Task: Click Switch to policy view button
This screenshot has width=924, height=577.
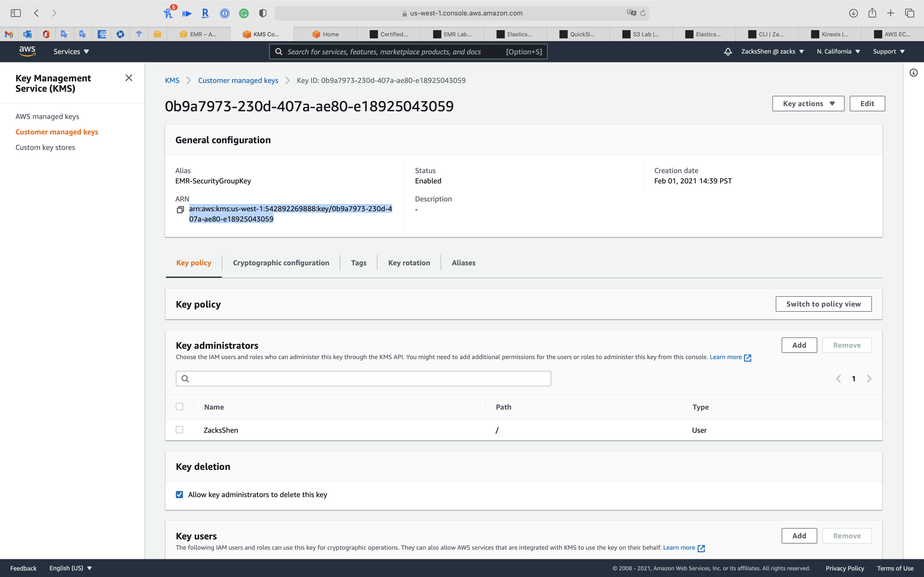Action: point(823,304)
